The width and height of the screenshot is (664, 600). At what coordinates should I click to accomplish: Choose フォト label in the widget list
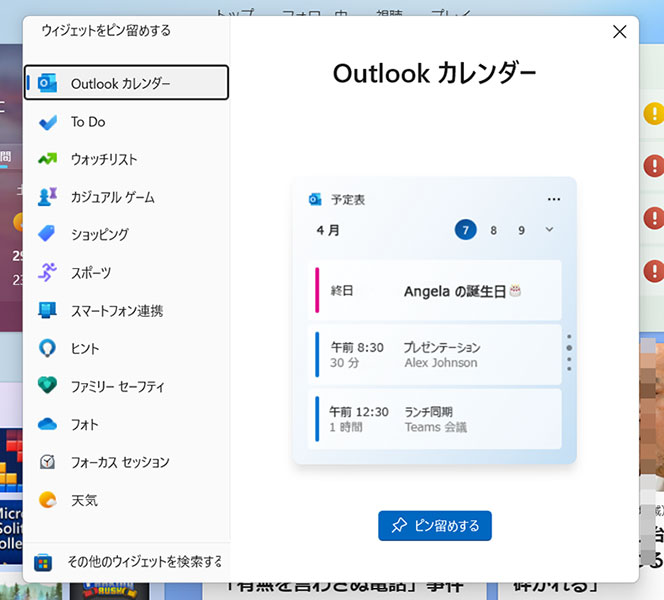pyautogui.click(x=84, y=424)
